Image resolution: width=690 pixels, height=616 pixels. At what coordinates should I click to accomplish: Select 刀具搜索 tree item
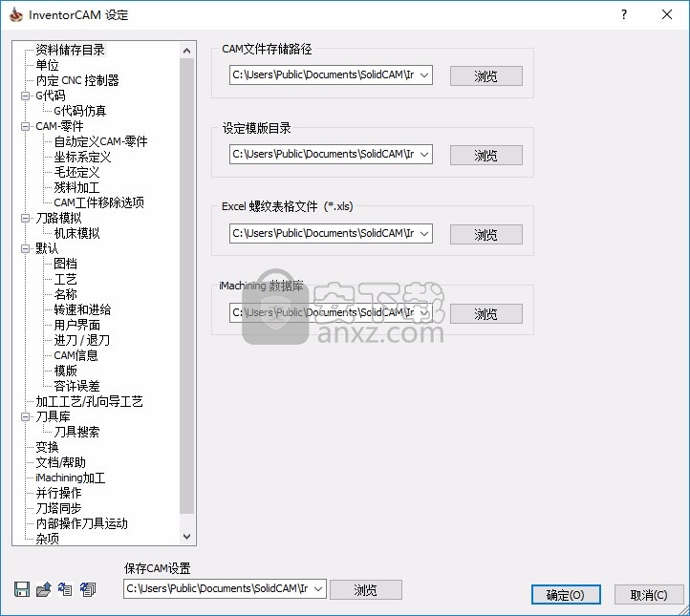coord(76,432)
